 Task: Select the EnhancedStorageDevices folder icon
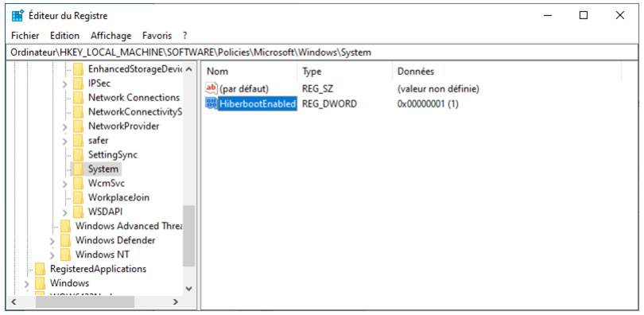click(x=79, y=69)
